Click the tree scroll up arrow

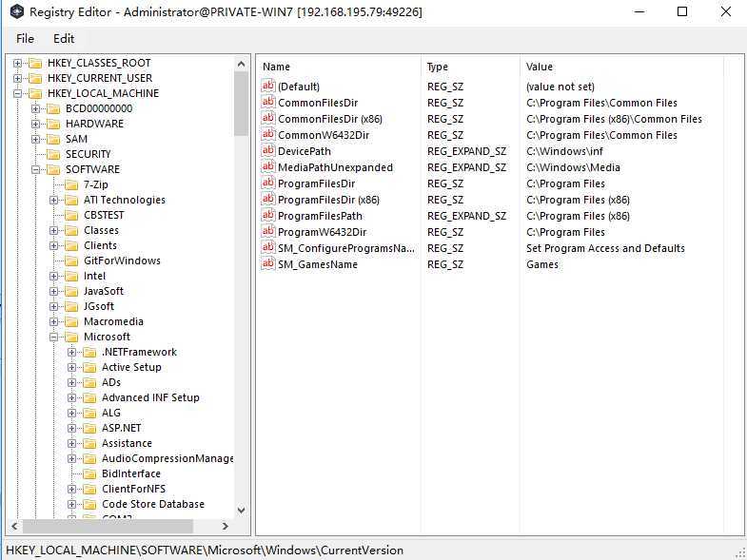(241, 65)
